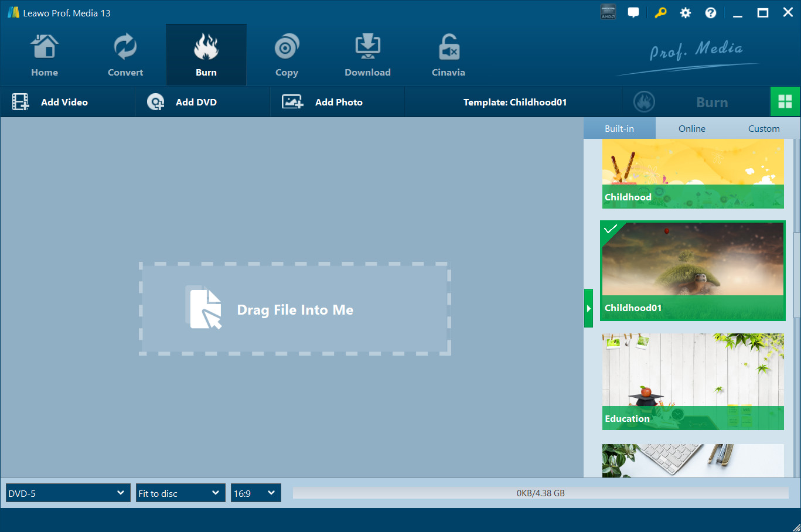Click the Add Photo icon

[293, 101]
